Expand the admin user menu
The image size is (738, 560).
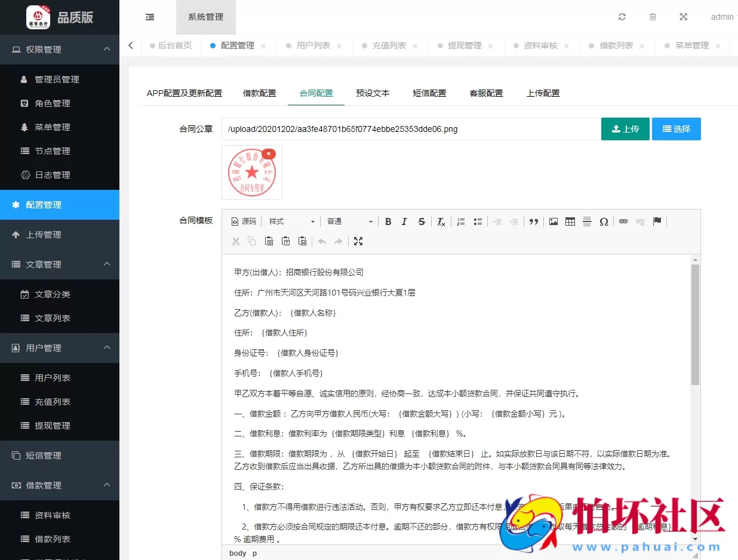point(722,17)
